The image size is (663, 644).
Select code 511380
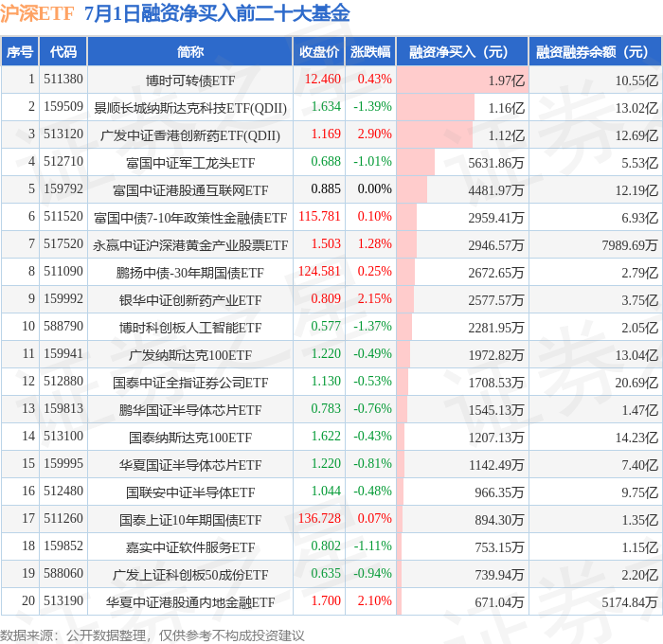(x=63, y=79)
